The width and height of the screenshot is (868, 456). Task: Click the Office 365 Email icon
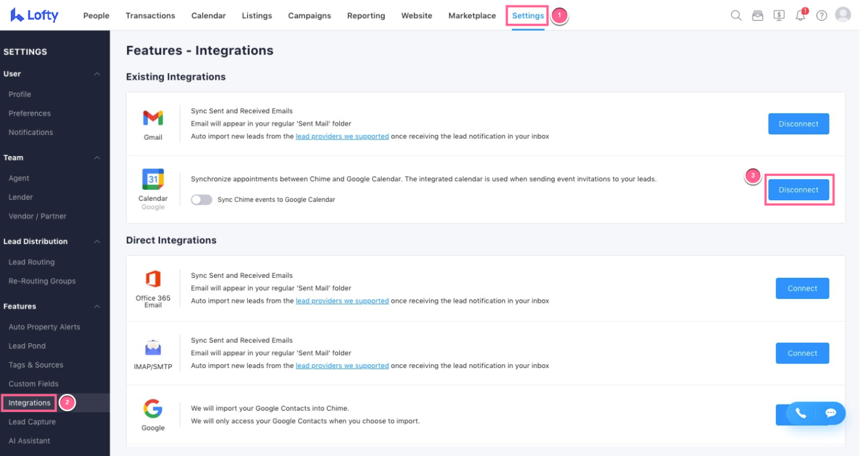(x=153, y=279)
